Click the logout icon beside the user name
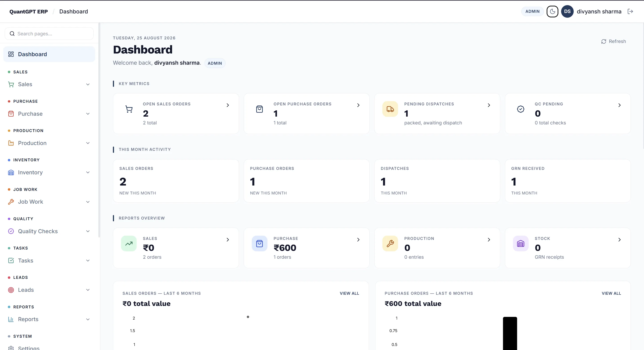 coord(630,11)
